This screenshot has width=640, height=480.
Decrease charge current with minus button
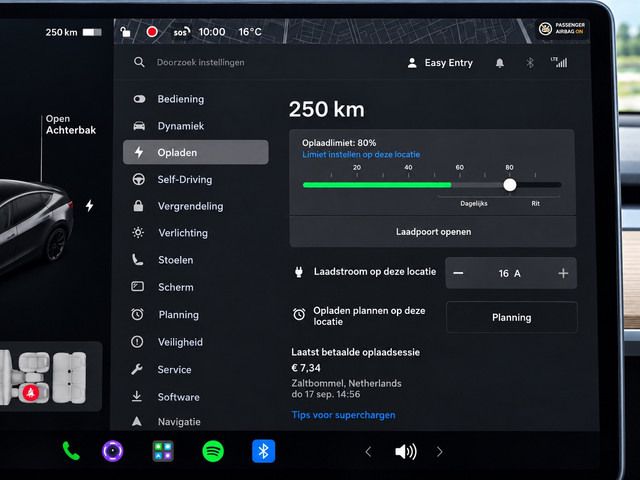458,273
